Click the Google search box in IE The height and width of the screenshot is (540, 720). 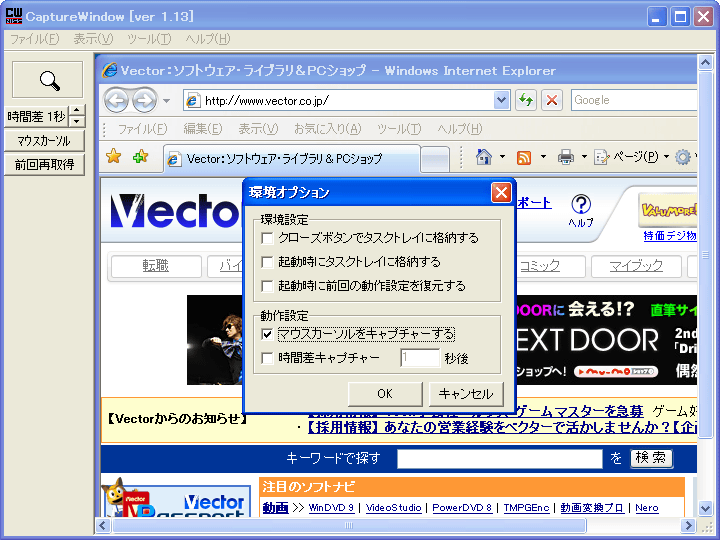tap(634, 100)
